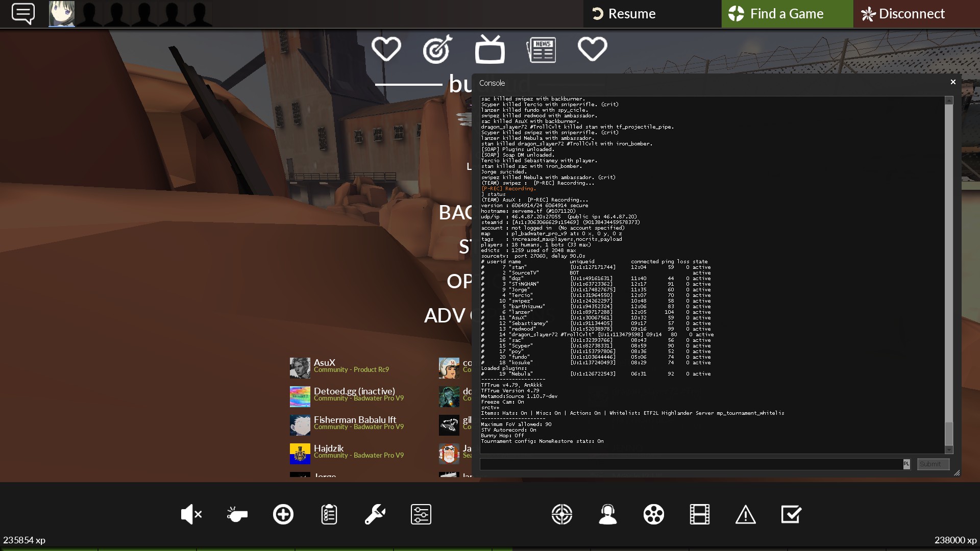Image resolution: width=980 pixels, height=551 pixels.
Task: Click the heart icon right of news
Action: click(592, 49)
